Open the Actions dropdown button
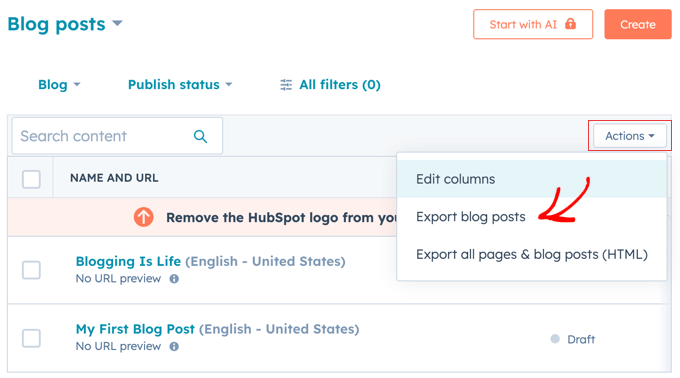This screenshot has width=680, height=378. point(630,136)
